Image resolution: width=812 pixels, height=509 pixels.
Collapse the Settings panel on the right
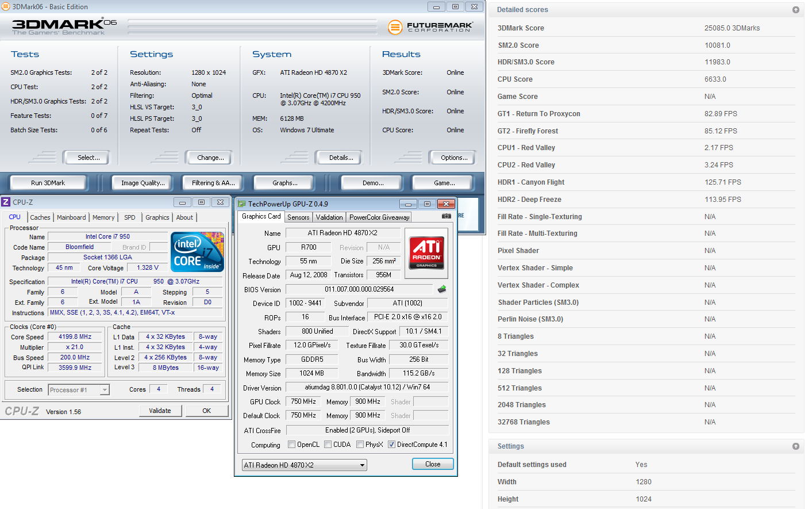click(795, 446)
